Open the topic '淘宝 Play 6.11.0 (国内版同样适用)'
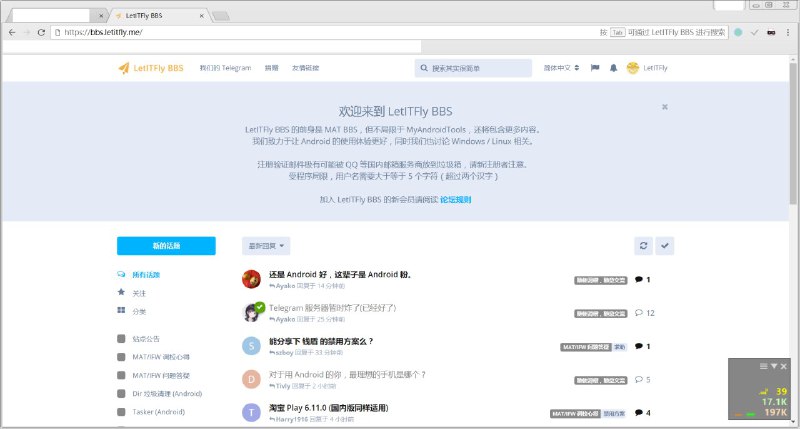This screenshot has height=429, width=800. pos(329,408)
